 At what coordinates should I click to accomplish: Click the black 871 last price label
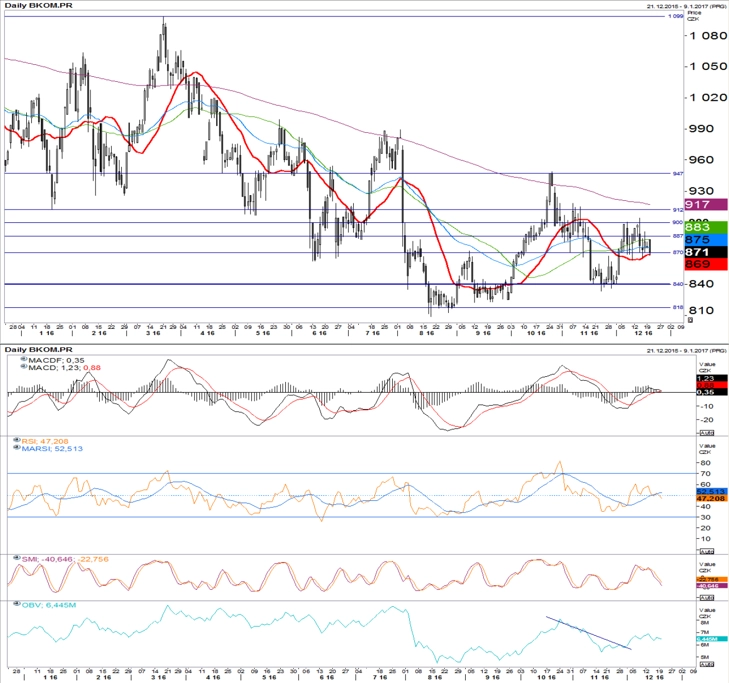click(x=705, y=252)
